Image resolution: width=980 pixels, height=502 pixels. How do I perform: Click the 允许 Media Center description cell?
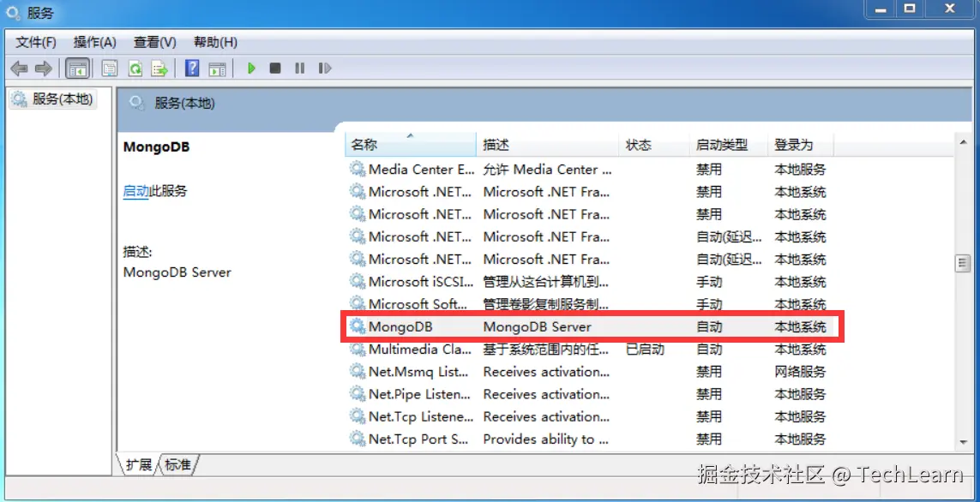click(548, 170)
